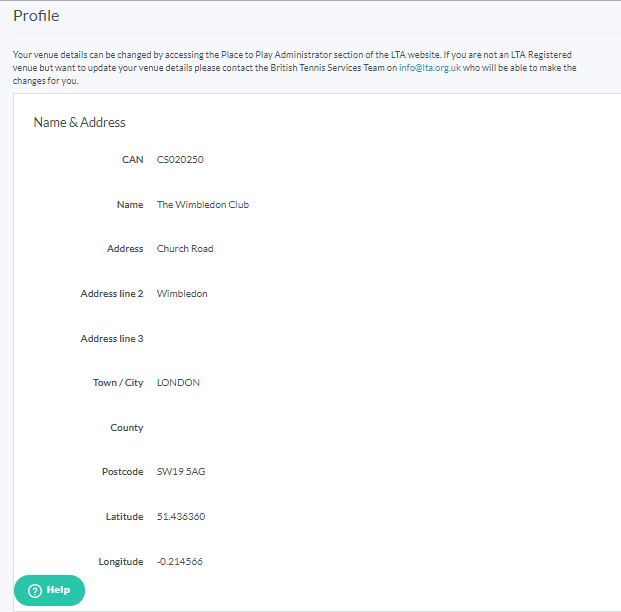Viewport: 621px width, 612px height.
Task: Select the Name & Address section heading
Action: 79,122
